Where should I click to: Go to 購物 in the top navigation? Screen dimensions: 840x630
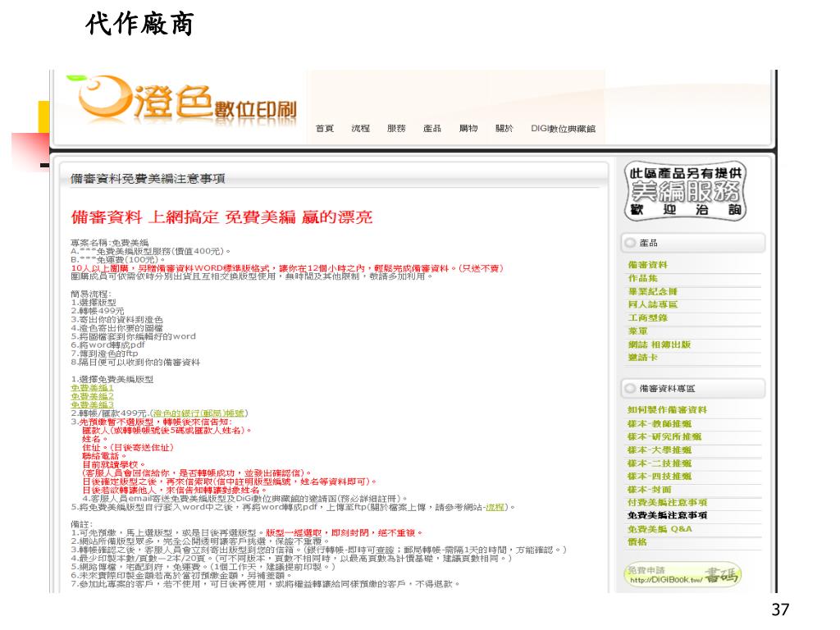click(468, 129)
